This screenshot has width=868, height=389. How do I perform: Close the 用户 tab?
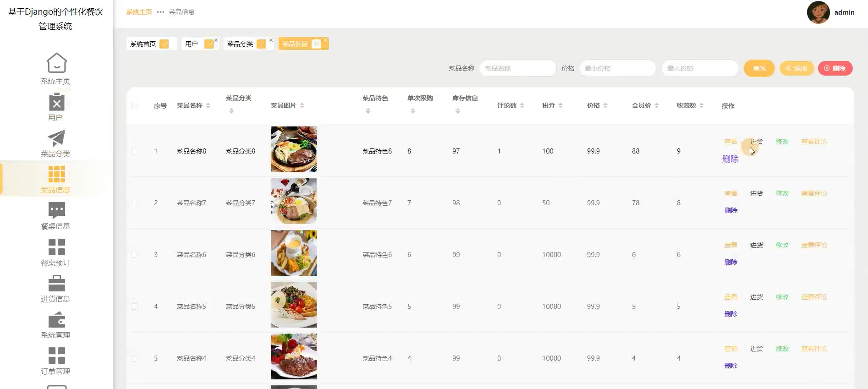tap(216, 40)
